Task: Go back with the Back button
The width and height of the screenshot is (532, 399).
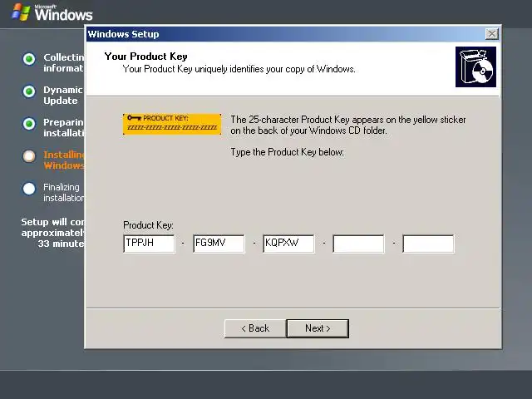Action: (x=255, y=328)
